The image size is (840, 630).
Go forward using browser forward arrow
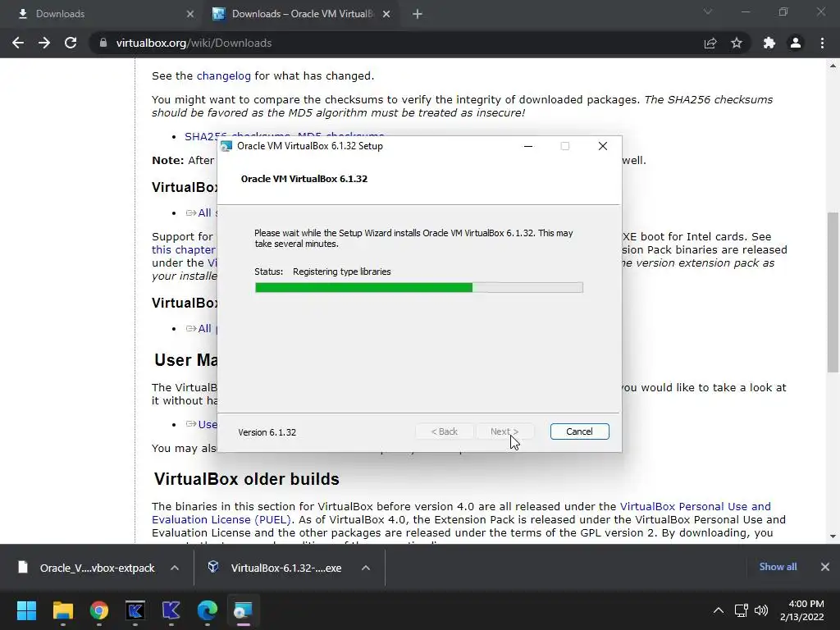(44, 43)
